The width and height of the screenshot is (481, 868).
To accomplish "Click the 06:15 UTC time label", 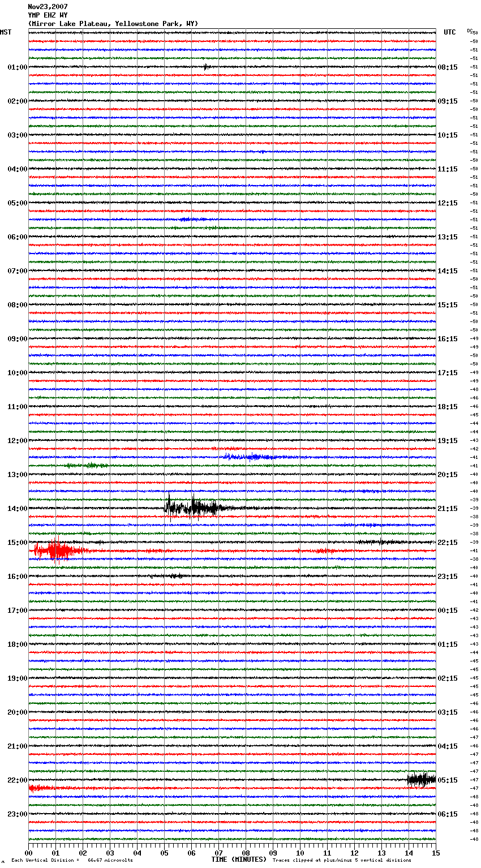I will click(x=448, y=814).
